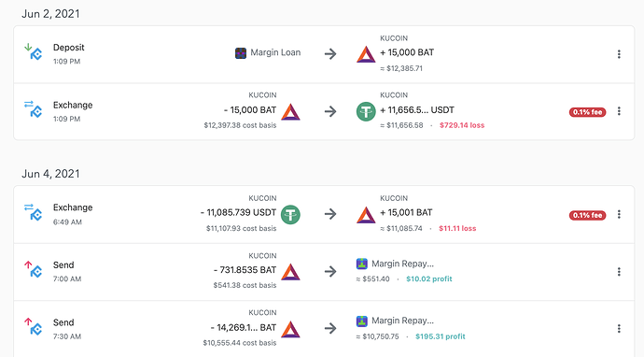Click Margin Repay... label in the 7:30 AM row
The width and height of the screenshot is (644, 357).
pyautogui.click(x=402, y=321)
